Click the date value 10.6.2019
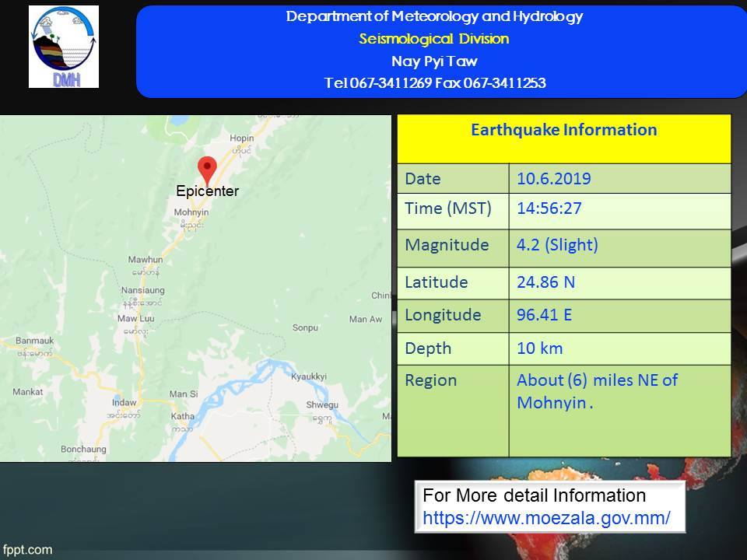The width and height of the screenshot is (747, 560). pyautogui.click(x=554, y=179)
